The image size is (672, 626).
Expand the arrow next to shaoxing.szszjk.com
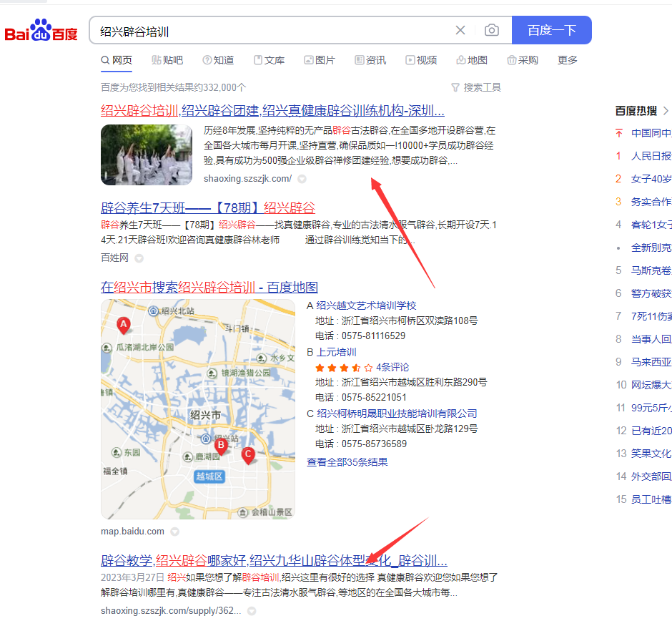[x=301, y=178]
